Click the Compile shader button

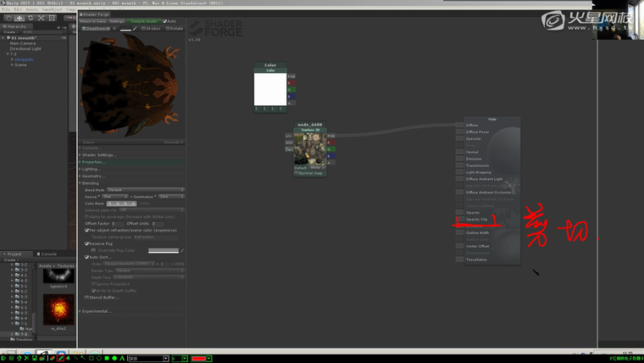pyautogui.click(x=144, y=21)
